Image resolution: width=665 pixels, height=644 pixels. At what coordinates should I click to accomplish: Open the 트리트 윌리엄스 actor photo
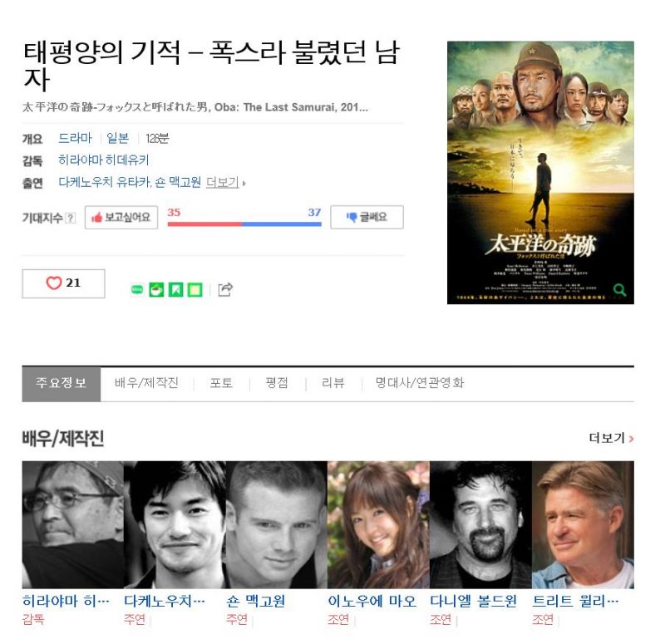tap(583, 524)
